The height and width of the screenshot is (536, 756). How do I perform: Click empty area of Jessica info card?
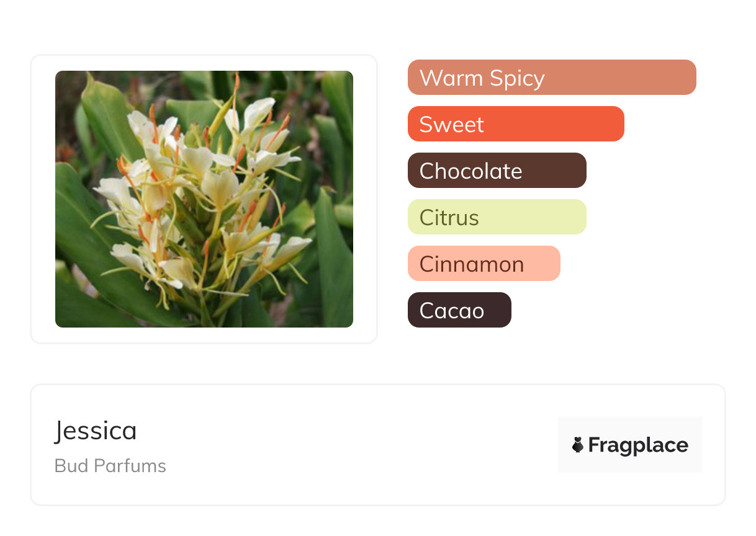(348, 447)
